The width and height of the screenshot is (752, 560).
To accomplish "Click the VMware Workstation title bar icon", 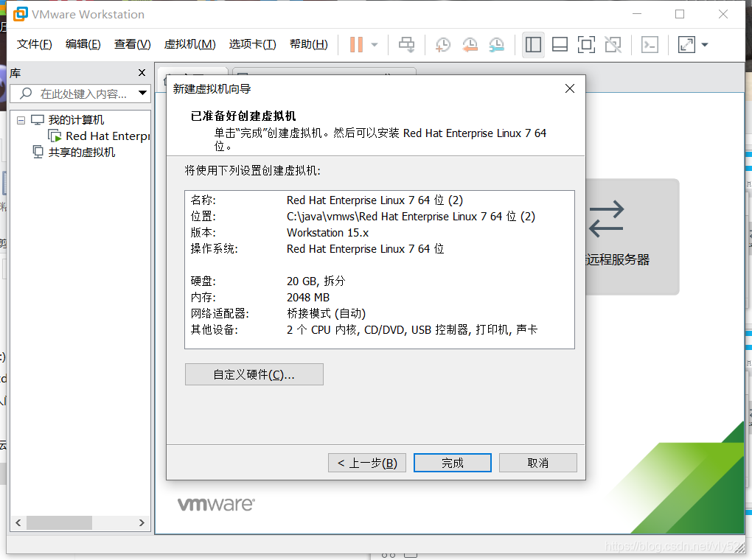I will coord(20,15).
